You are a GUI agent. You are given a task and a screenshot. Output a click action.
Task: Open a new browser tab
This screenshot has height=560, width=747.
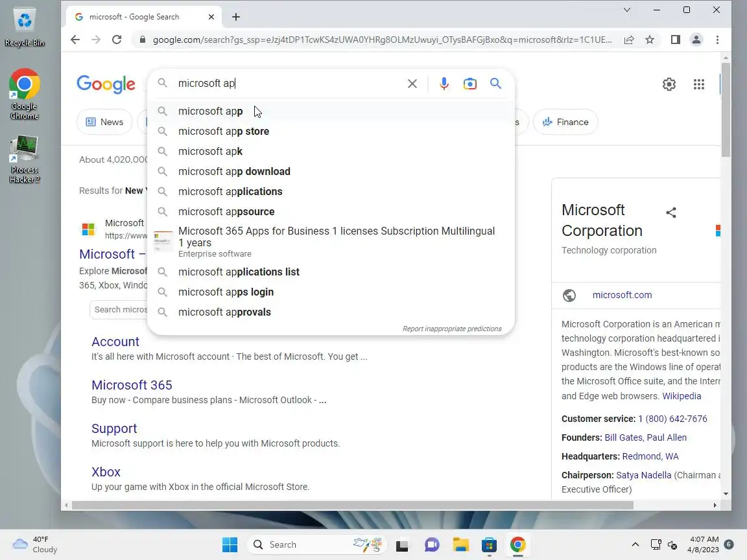(236, 17)
